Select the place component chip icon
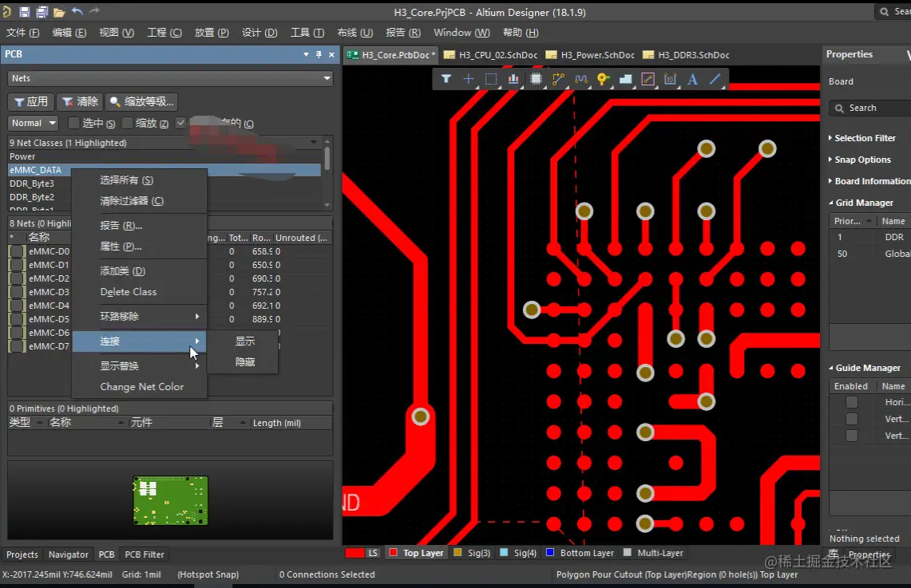 536,79
